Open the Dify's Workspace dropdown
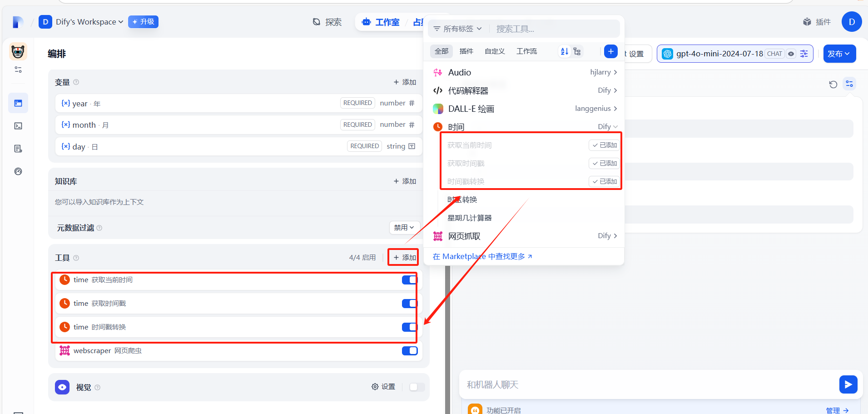Viewport: 868px width, 414px height. coord(81,22)
